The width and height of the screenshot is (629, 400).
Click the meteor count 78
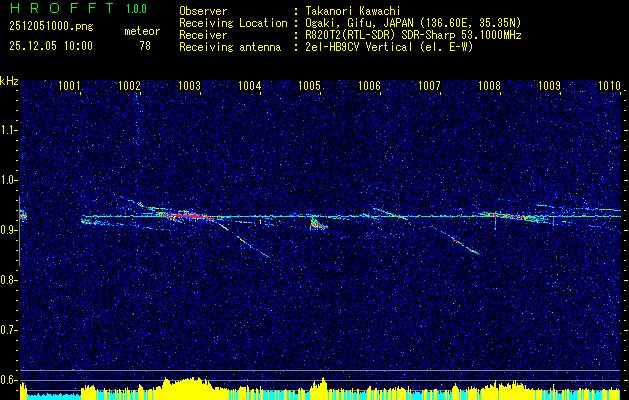pyautogui.click(x=145, y=46)
